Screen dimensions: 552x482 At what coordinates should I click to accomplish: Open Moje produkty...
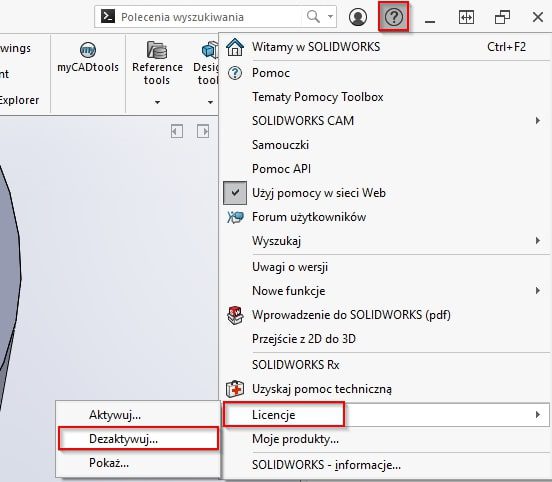tap(386, 439)
